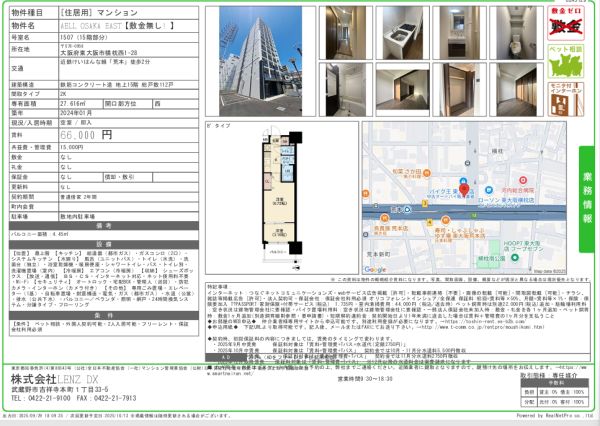The width and height of the screenshot is (600, 426).
Task: Click the 条件 section header bar
Action: (104, 315)
